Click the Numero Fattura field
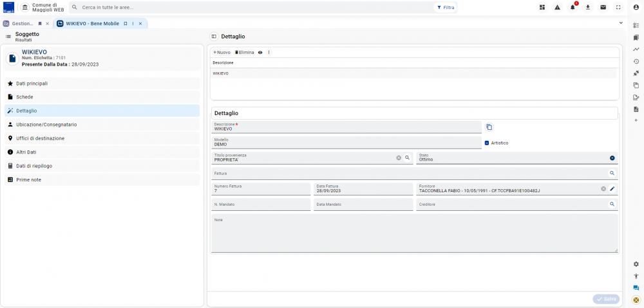 click(261, 188)
